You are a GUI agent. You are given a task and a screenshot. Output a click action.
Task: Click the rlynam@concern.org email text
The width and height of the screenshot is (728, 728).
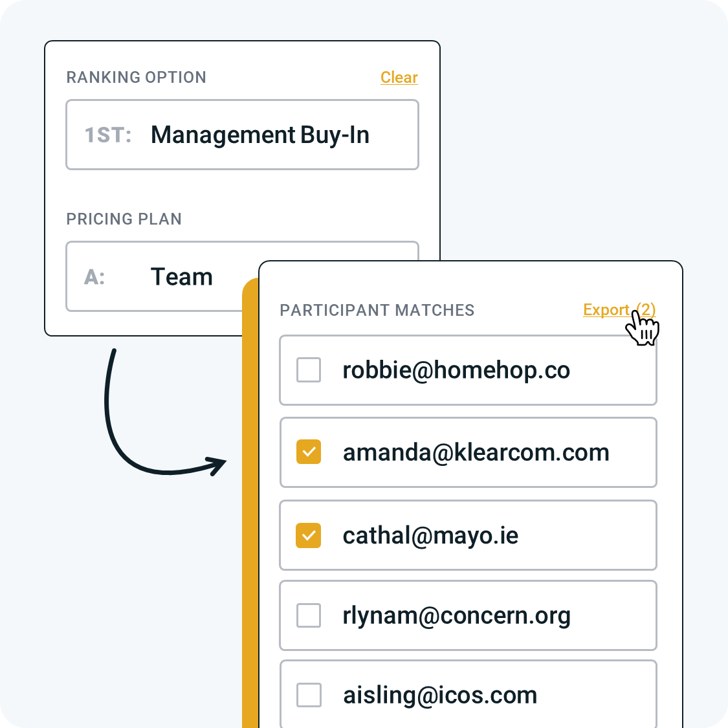click(456, 616)
